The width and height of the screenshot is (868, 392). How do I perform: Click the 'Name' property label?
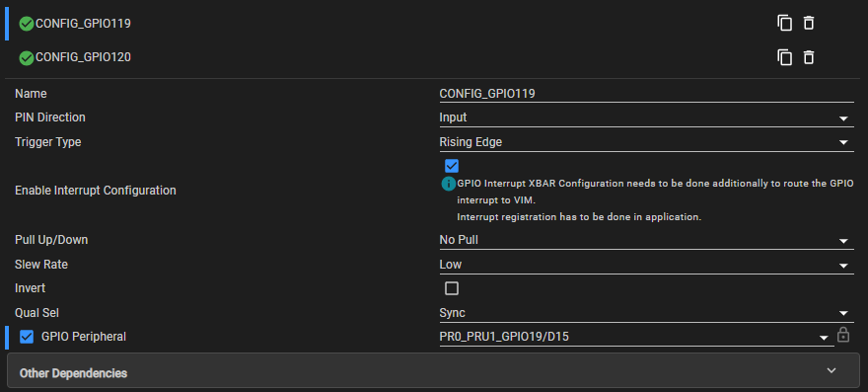(31, 94)
